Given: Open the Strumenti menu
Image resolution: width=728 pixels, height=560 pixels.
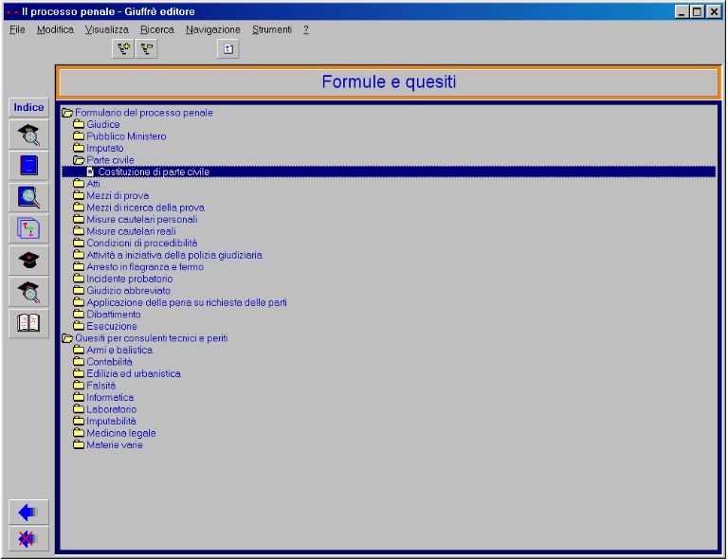Looking at the screenshot, I should click(272, 29).
